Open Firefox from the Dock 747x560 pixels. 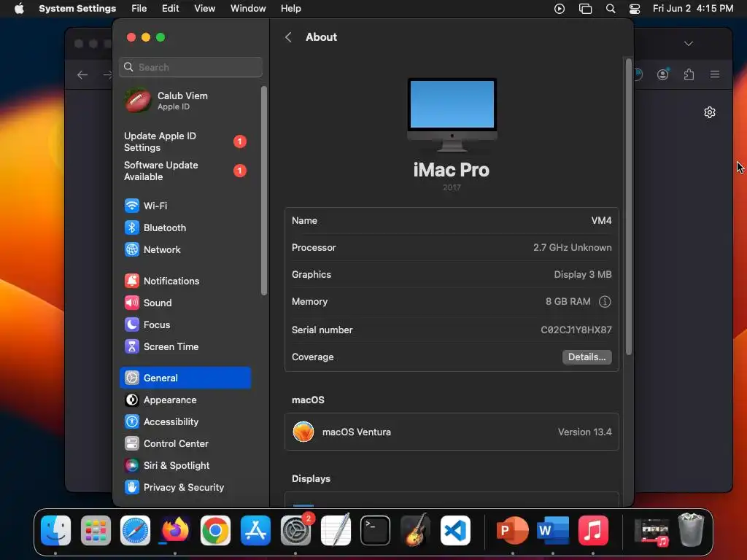click(x=175, y=530)
